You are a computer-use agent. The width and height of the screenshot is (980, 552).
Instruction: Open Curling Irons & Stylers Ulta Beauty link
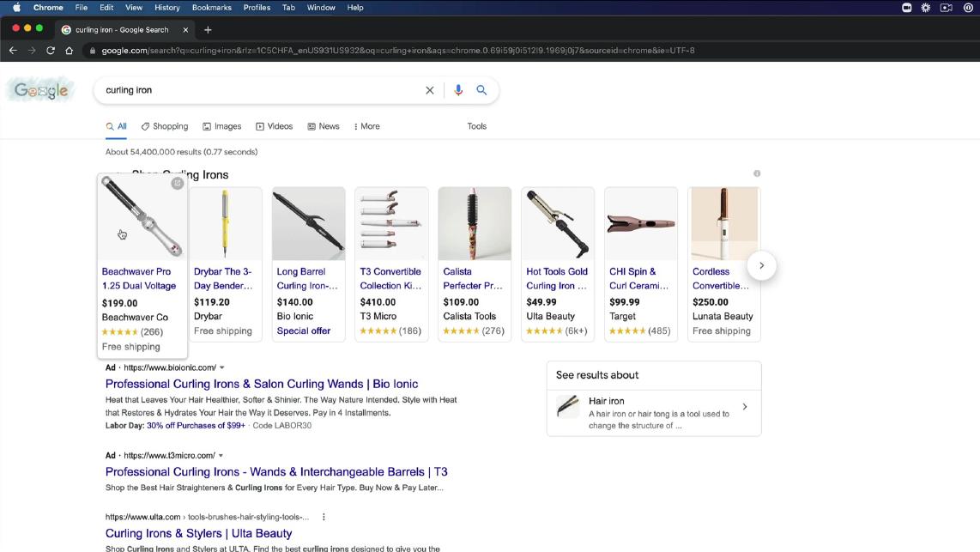click(199, 533)
